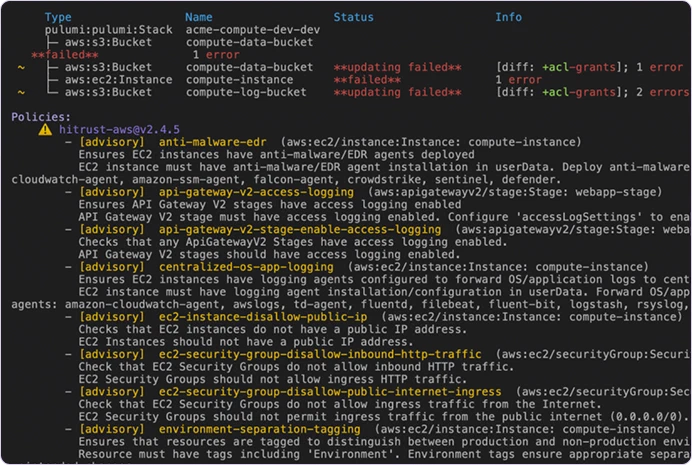
Task: Click the line mentioning public internet (0.0.0.0/0)
Action: point(384,417)
